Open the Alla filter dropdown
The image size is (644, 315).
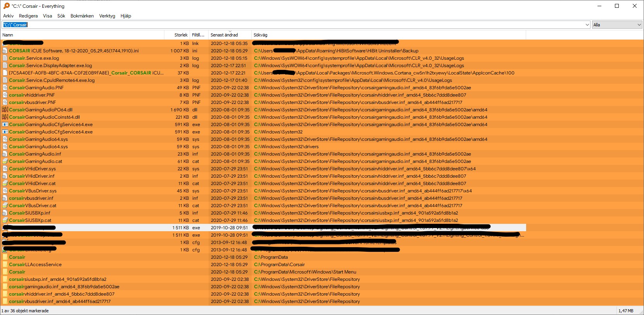click(x=617, y=25)
